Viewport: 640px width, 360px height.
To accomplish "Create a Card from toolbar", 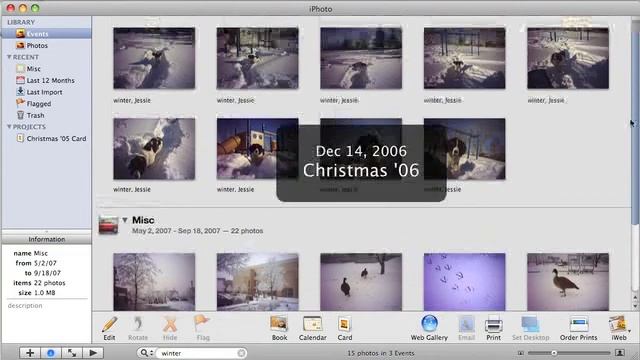I will [x=344, y=329].
